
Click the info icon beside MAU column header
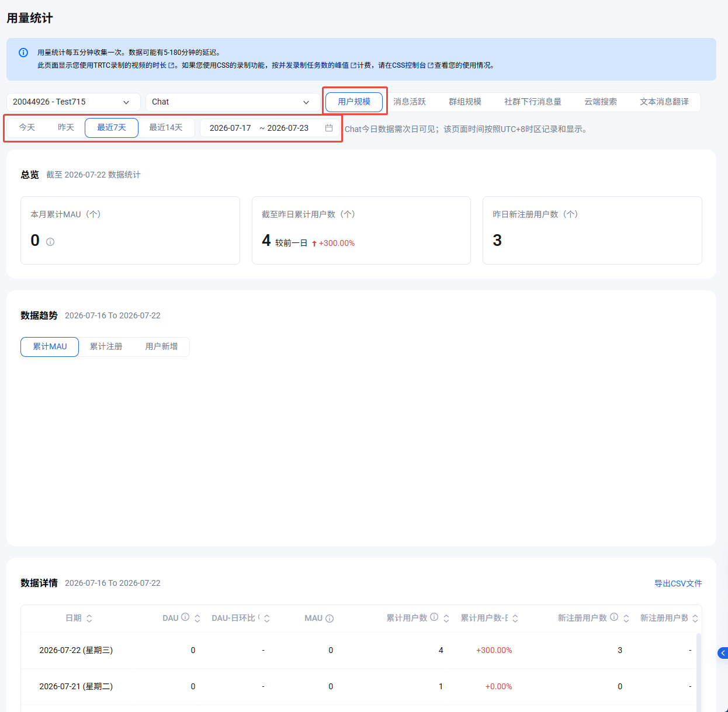click(330, 619)
